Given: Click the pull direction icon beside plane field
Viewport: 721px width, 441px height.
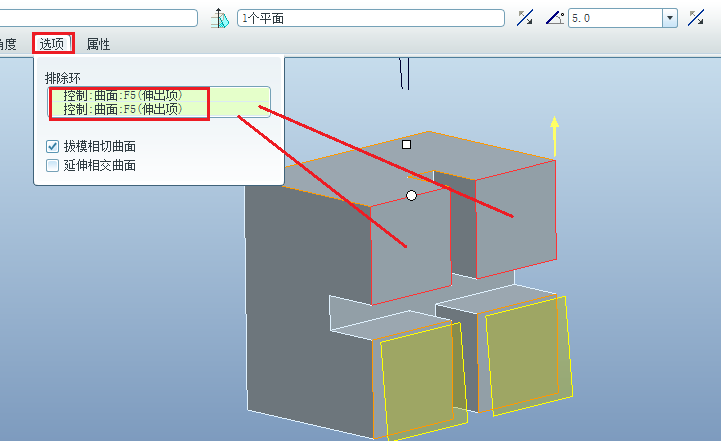Looking at the screenshot, I should point(222,18).
